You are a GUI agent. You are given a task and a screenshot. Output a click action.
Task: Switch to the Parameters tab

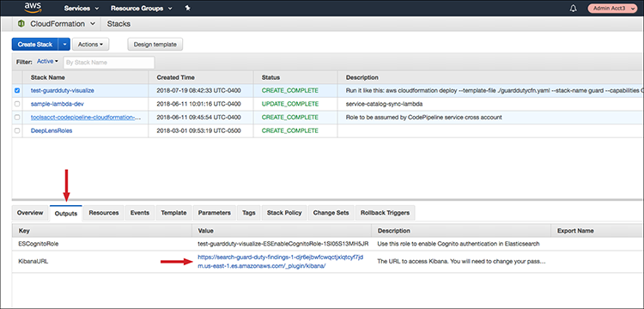click(x=214, y=213)
